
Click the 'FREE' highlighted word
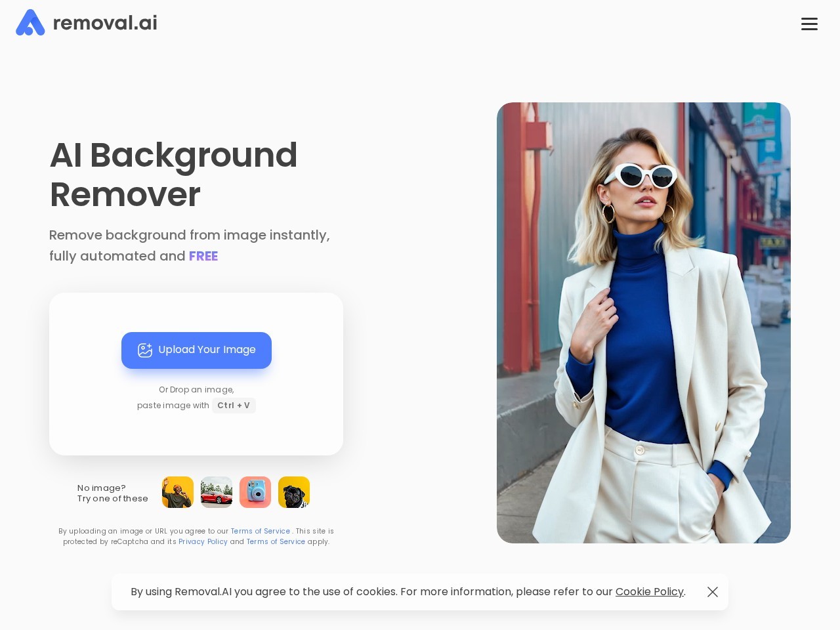point(203,256)
